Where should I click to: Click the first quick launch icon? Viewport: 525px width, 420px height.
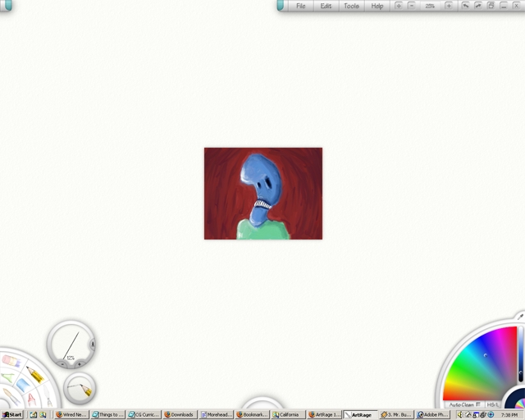pyautogui.click(x=34, y=414)
